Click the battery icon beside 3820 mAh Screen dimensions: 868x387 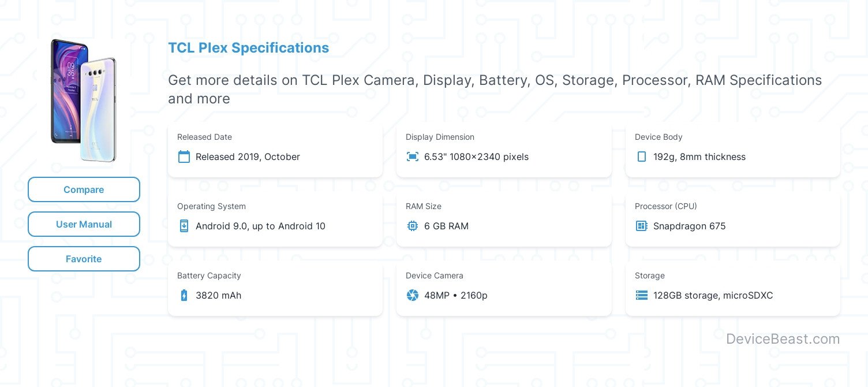[184, 295]
